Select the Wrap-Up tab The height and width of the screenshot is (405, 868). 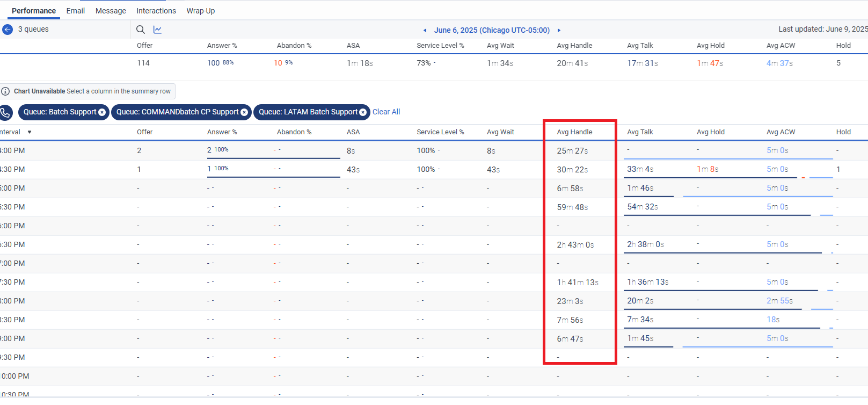point(200,11)
